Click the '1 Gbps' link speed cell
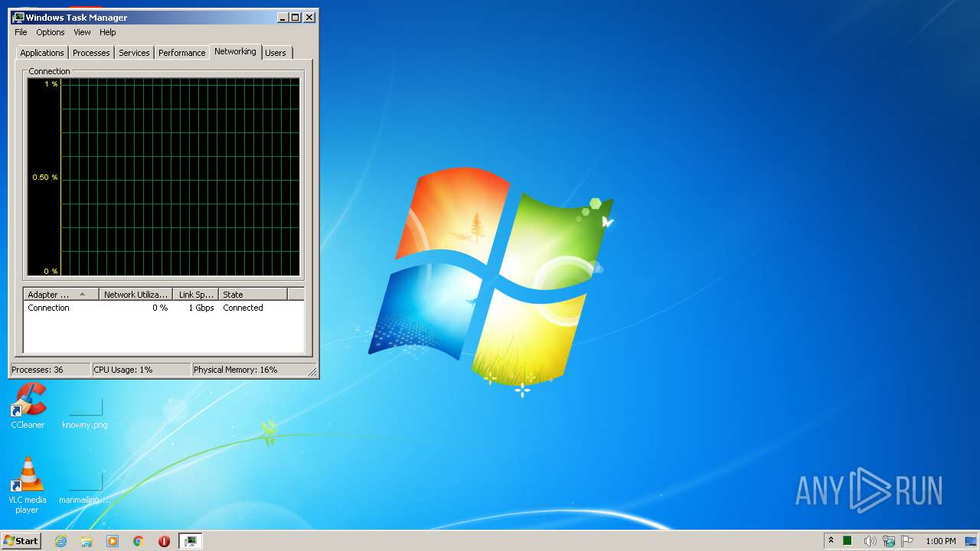980x551 pixels. coord(201,308)
